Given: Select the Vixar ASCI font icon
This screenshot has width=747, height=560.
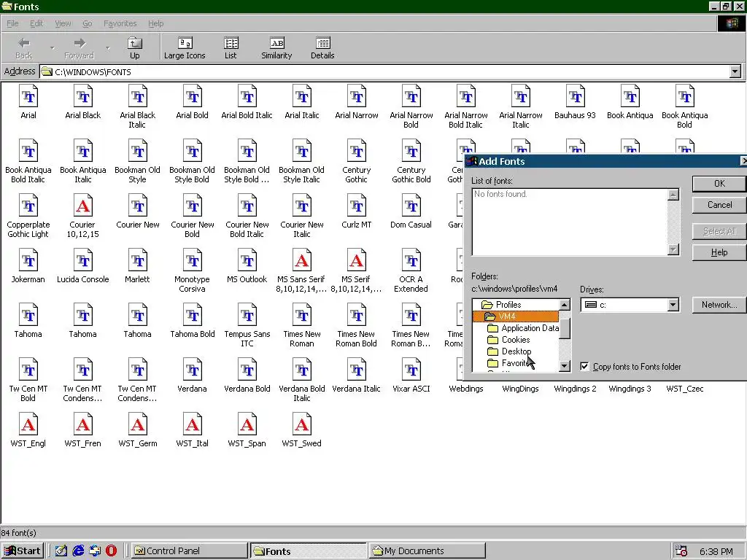Looking at the screenshot, I should click(x=411, y=370).
